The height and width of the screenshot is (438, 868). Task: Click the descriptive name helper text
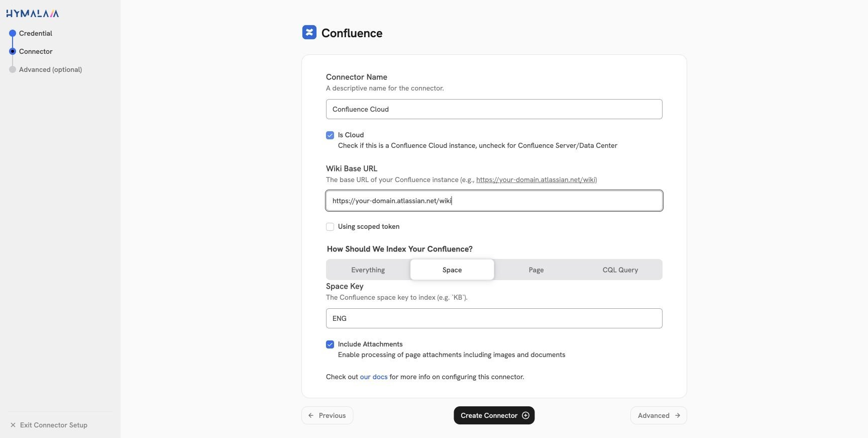click(385, 88)
